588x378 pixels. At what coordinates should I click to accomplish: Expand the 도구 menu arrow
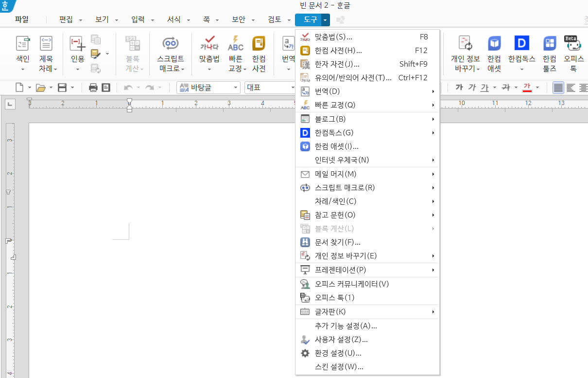325,20
